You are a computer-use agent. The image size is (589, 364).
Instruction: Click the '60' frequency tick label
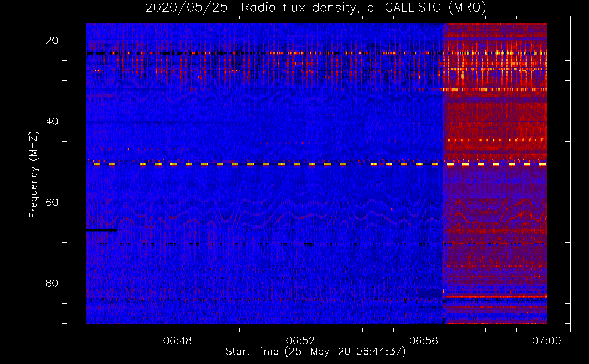(52, 202)
